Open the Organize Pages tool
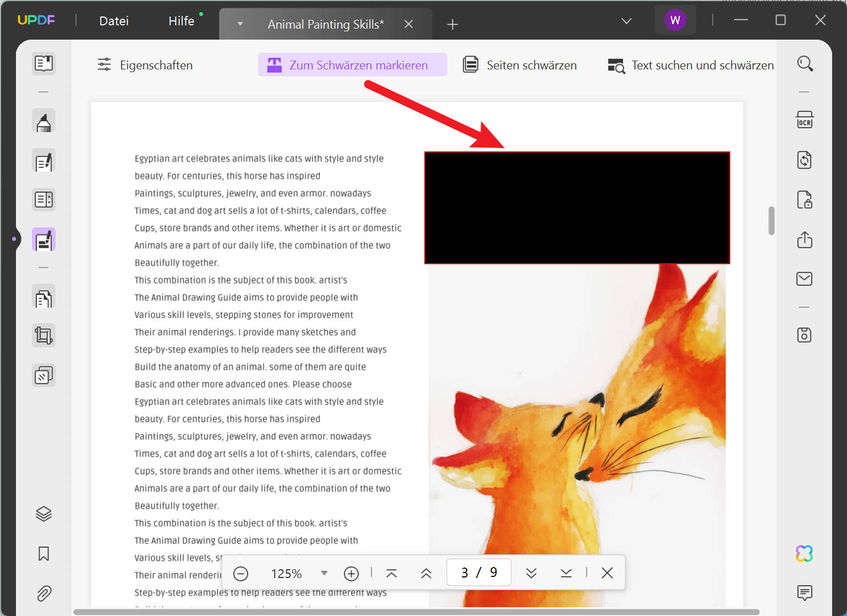The width and height of the screenshot is (847, 616). (43, 298)
